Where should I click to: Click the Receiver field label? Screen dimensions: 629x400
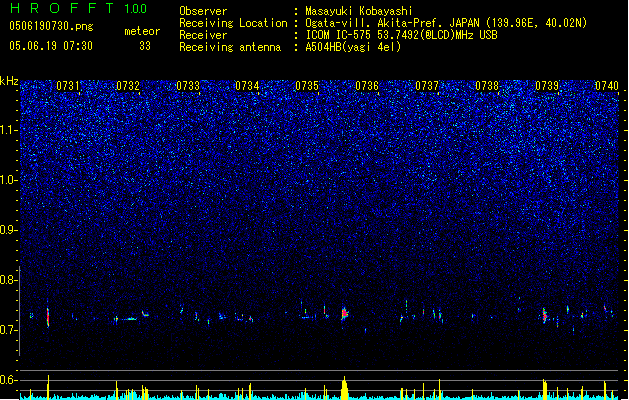[203, 35]
